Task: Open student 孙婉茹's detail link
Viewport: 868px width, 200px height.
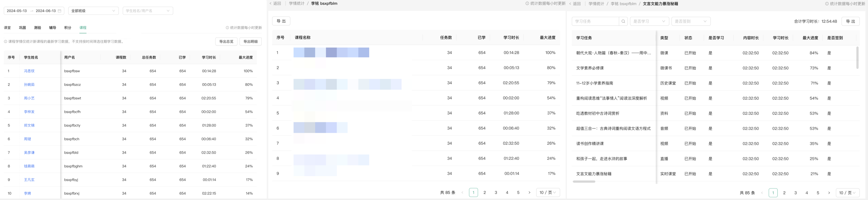Action: (x=29, y=84)
